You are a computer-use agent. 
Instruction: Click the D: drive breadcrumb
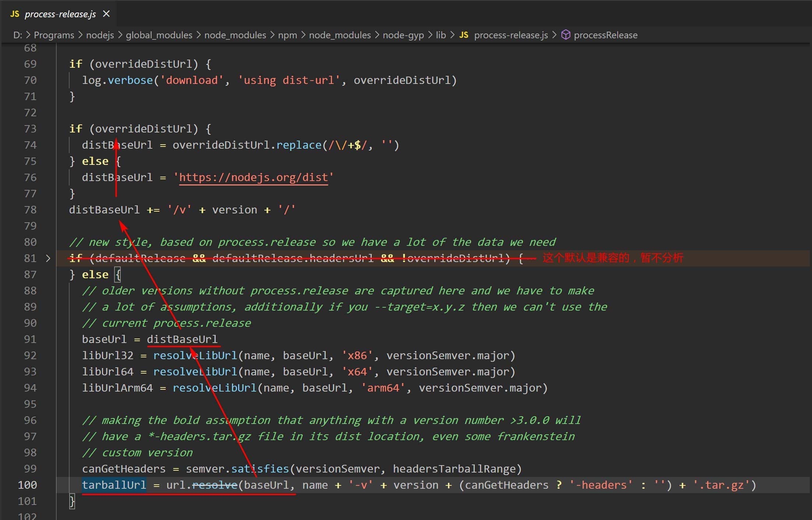pyautogui.click(x=18, y=35)
